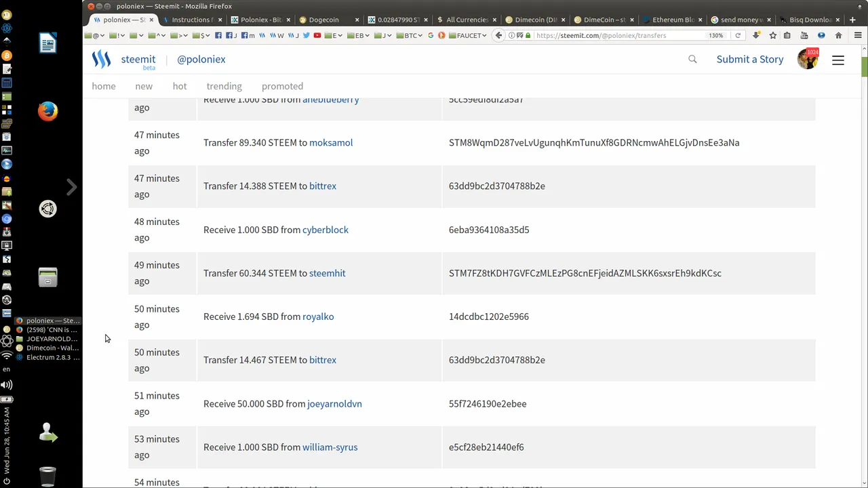Open a new tab with plus button

[852, 20]
